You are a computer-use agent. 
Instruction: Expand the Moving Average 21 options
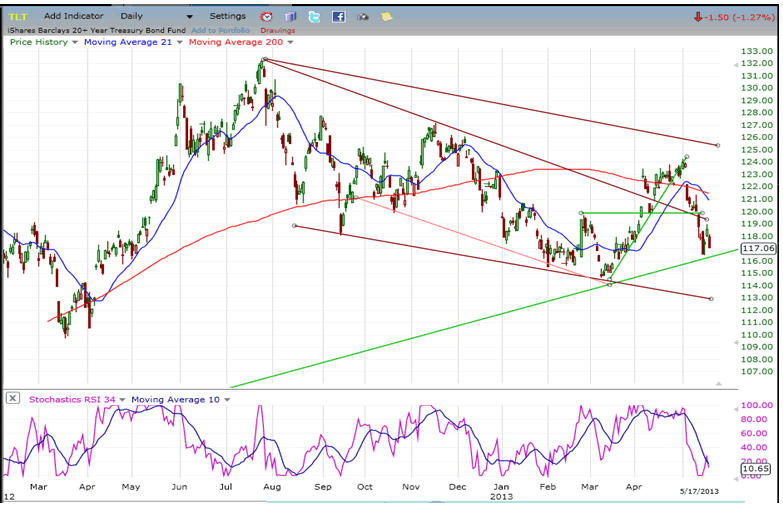180,42
